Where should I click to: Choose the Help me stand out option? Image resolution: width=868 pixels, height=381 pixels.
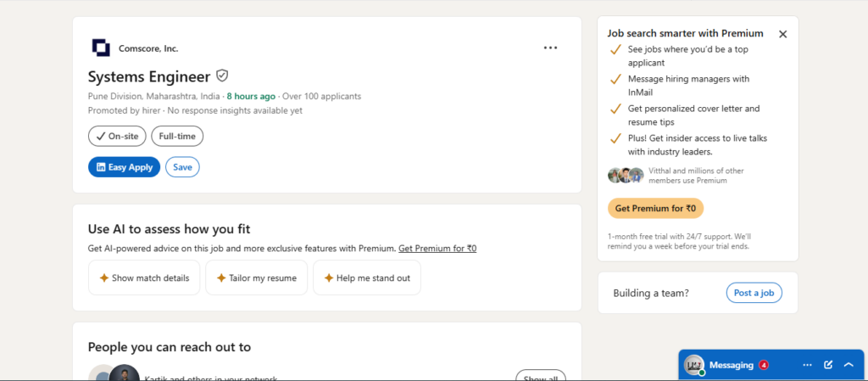pyautogui.click(x=367, y=278)
